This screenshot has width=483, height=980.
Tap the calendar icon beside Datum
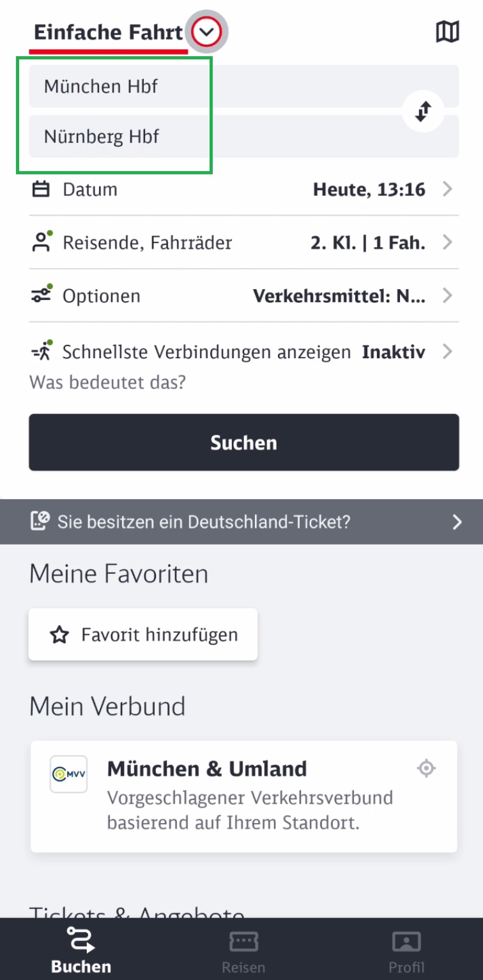point(41,190)
